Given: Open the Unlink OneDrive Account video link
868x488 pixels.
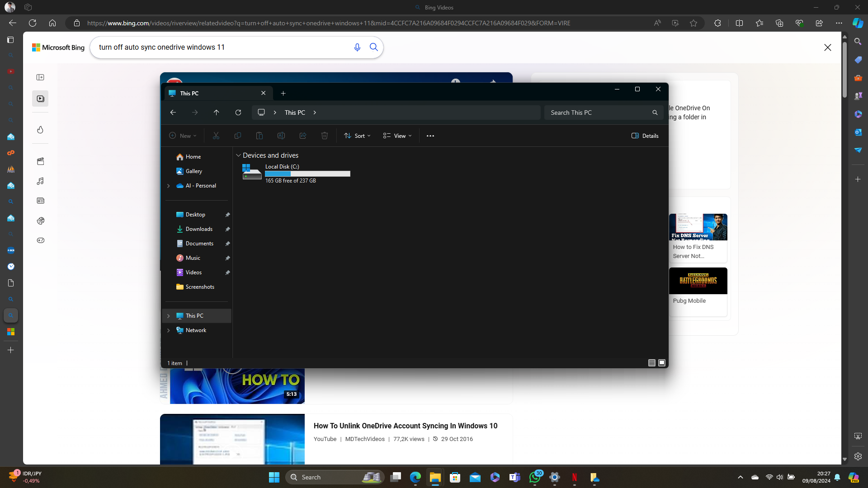Looking at the screenshot, I should coord(405,426).
